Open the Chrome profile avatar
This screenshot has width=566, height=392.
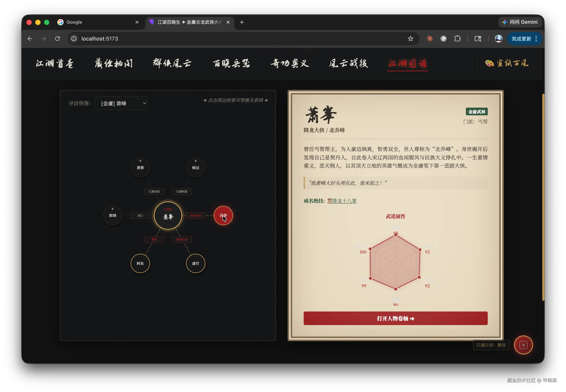pos(498,39)
